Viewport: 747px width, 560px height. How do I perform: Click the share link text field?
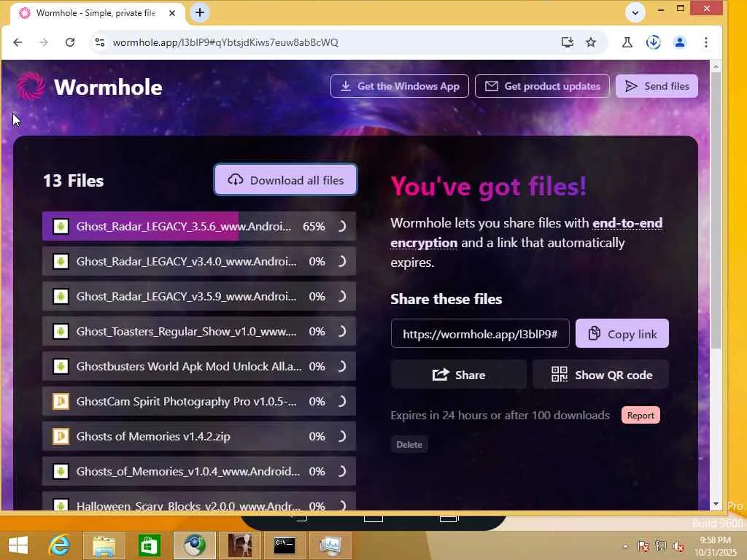480,334
